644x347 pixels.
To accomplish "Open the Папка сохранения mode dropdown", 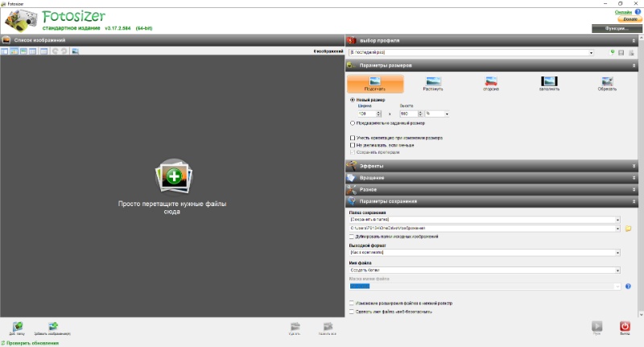I will click(617, 220).
